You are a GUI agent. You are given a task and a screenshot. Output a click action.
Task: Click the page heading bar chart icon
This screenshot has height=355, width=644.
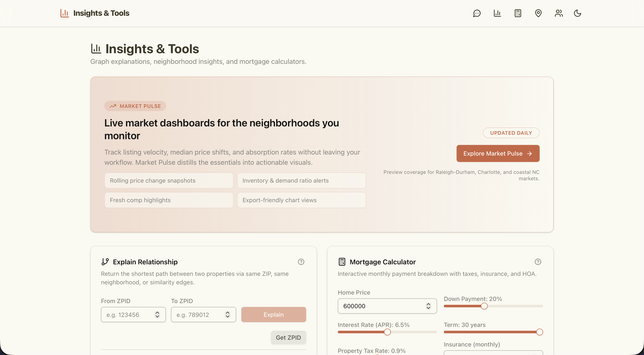[96, 49]
